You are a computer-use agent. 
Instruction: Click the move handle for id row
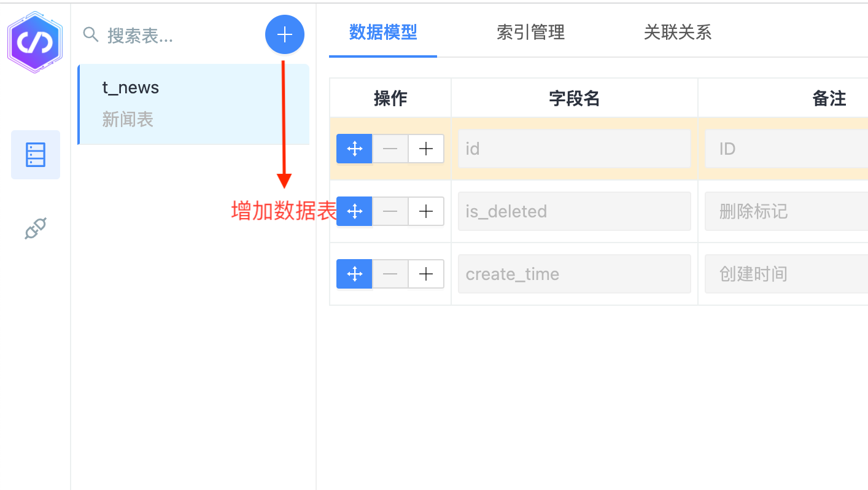click(x=354, y=149)
